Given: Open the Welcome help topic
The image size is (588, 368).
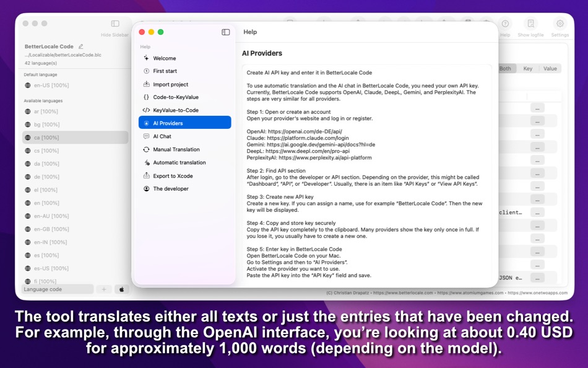Looking at the screenshot, I should point(147,58).
